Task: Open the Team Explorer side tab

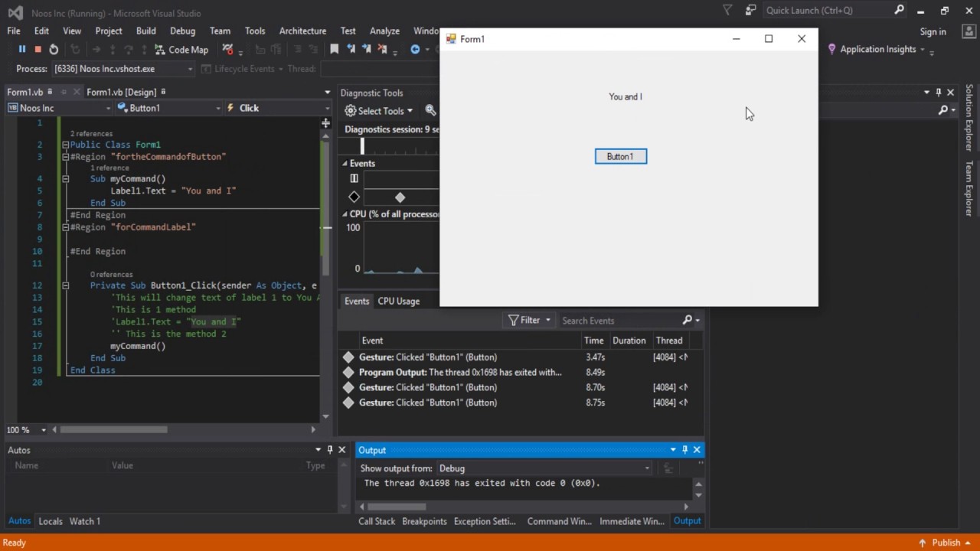Action: pyautogui.click(x=969, y=188)
